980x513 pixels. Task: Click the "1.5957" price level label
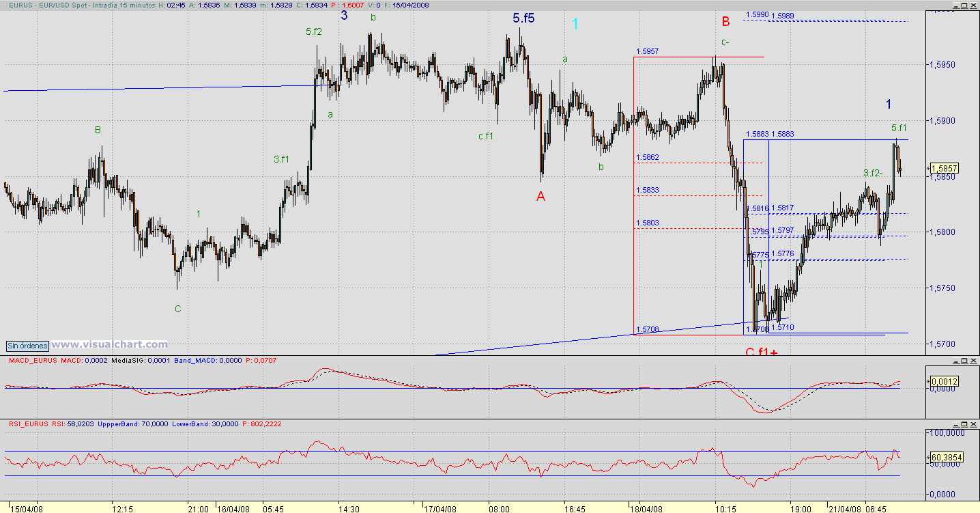coord(647,51)
